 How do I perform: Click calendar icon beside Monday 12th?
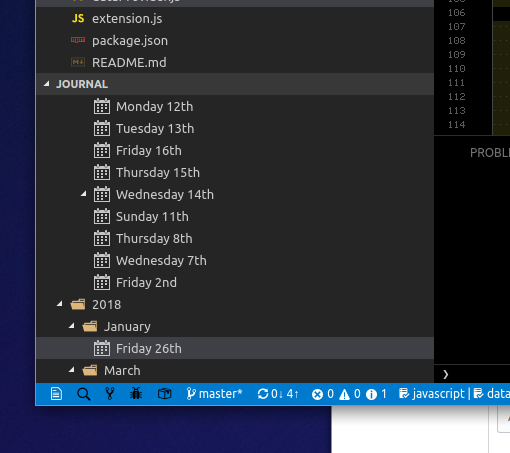(x=102, y=106)
